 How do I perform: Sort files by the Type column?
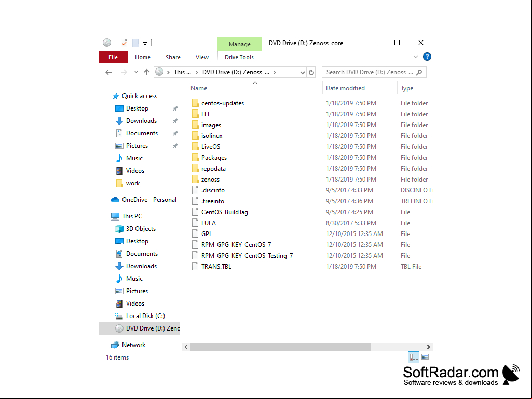407,88
